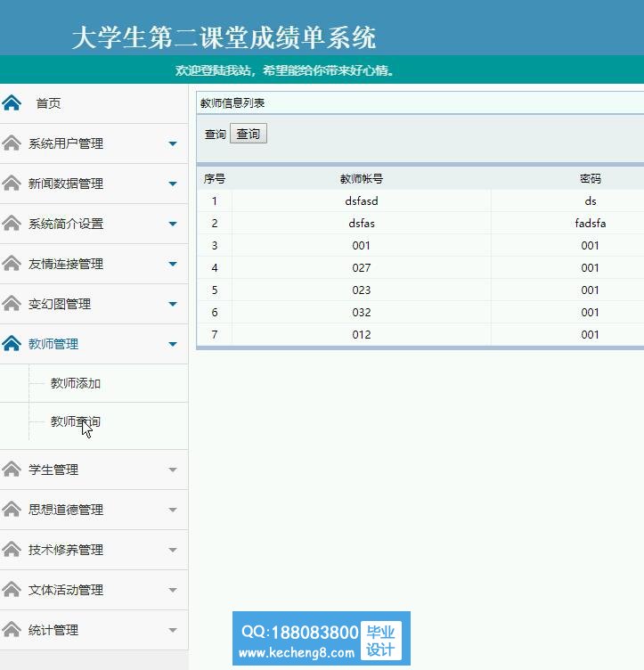Click the house icon next to 系统简介设置
Image resolution: width=644 pixels, height=670 pixels.
(x=12, y=224)
